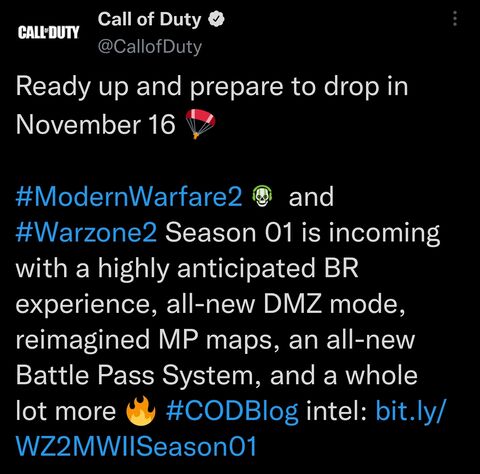Click the green skull hashflag emoji
Screen dimensions: 480x474
[x=262, y=196]
